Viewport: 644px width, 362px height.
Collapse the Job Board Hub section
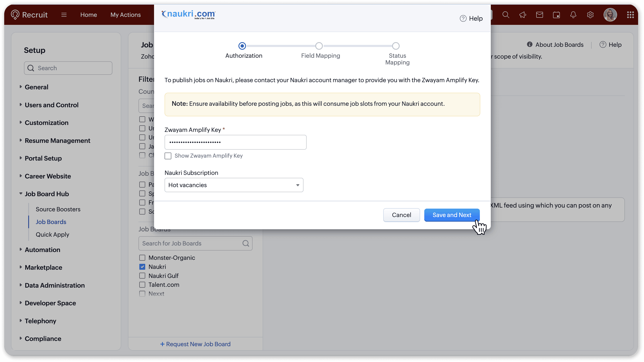click(21, 193)
